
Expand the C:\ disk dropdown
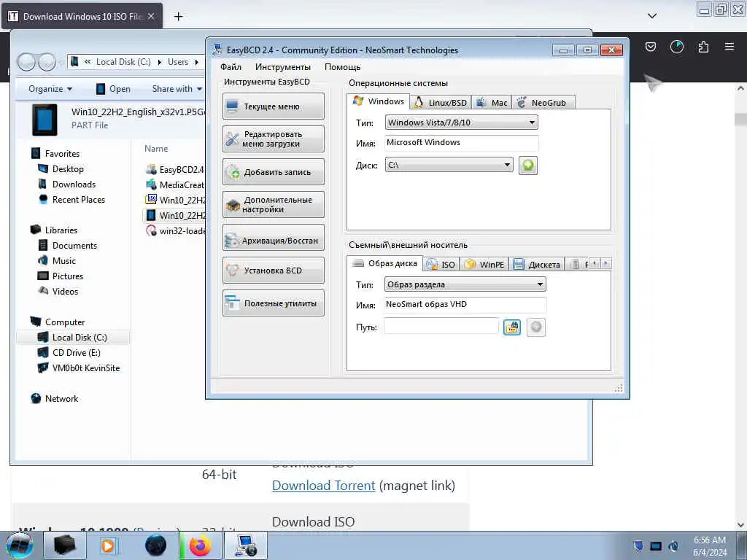[449, 165]
